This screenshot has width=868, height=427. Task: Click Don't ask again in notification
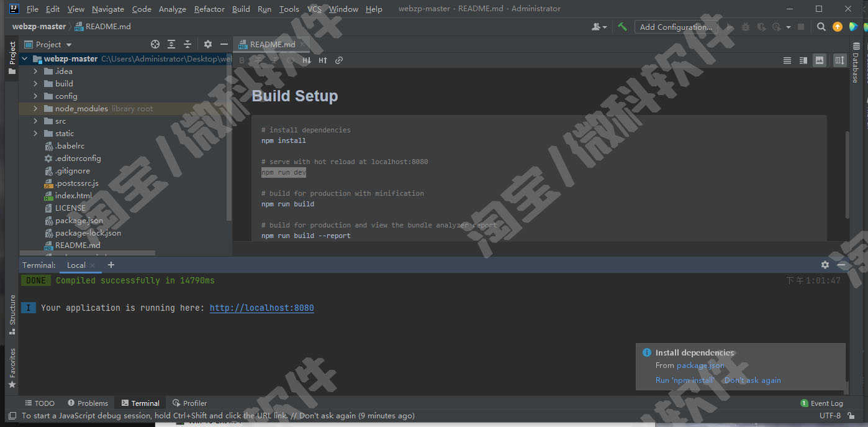click(x=753, y=380)
